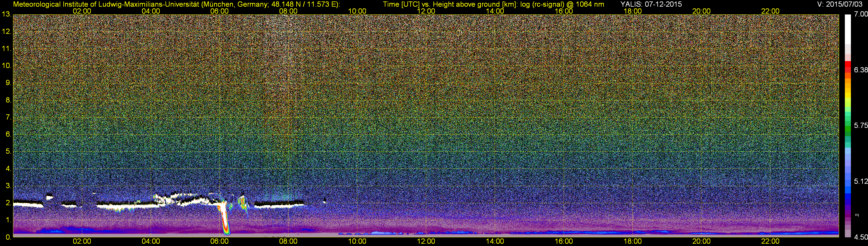Select 22:00 on the bottom time axis

point(770,241)
